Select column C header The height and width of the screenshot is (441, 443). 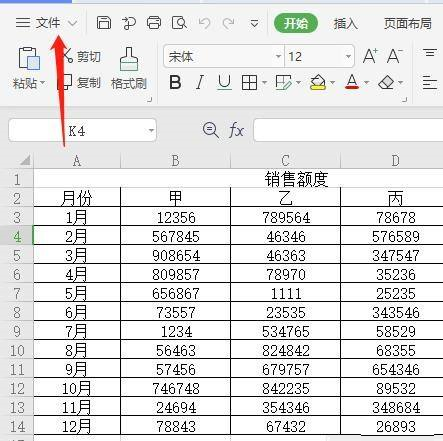[x=285, y=161]
